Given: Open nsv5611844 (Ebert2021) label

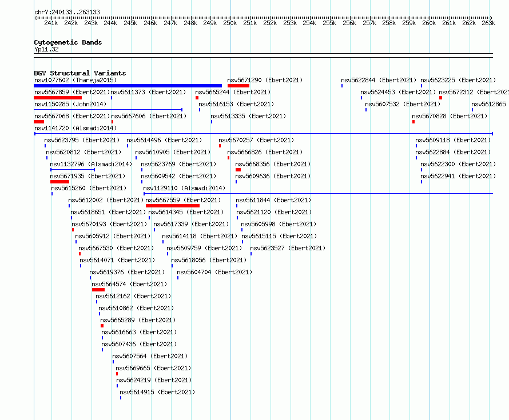Looking at the screenshot, I should 273,200.
